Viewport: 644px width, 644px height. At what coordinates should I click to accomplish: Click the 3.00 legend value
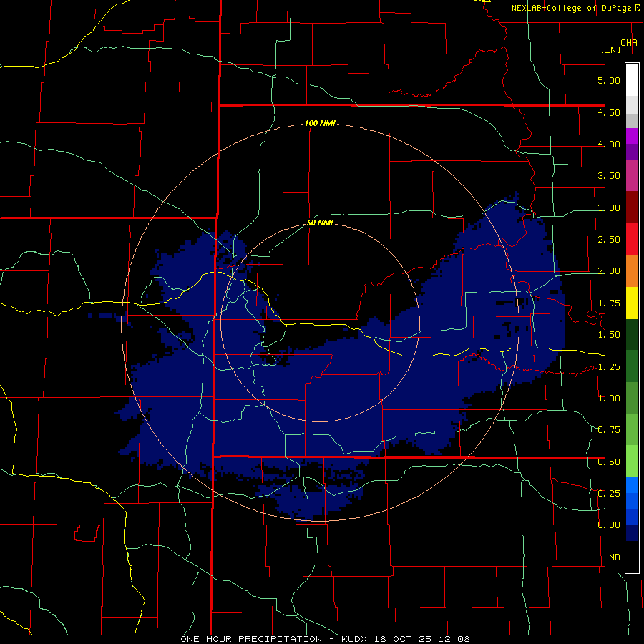(609, 208)
